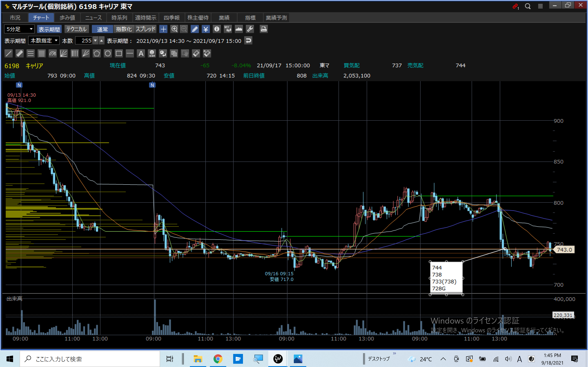The width and height of the screenshot is (588, 367).
Task: Switch chart mode to 指数化
Action: point(124,29)
